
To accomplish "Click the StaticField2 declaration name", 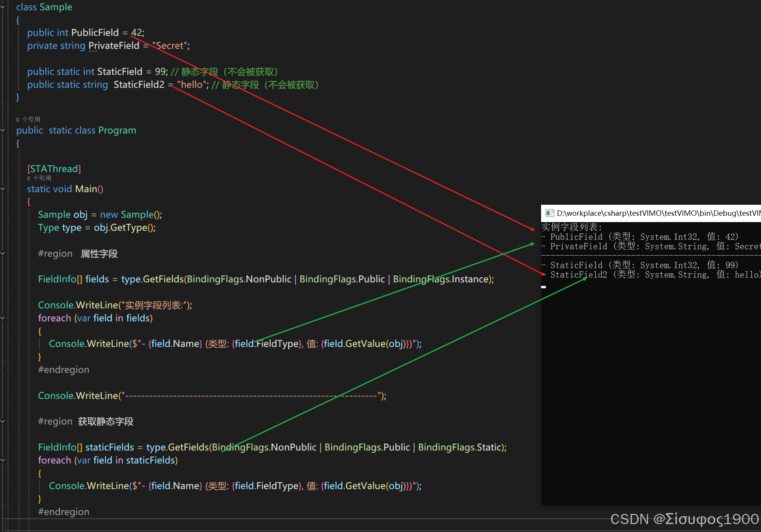I will point(139,85).
